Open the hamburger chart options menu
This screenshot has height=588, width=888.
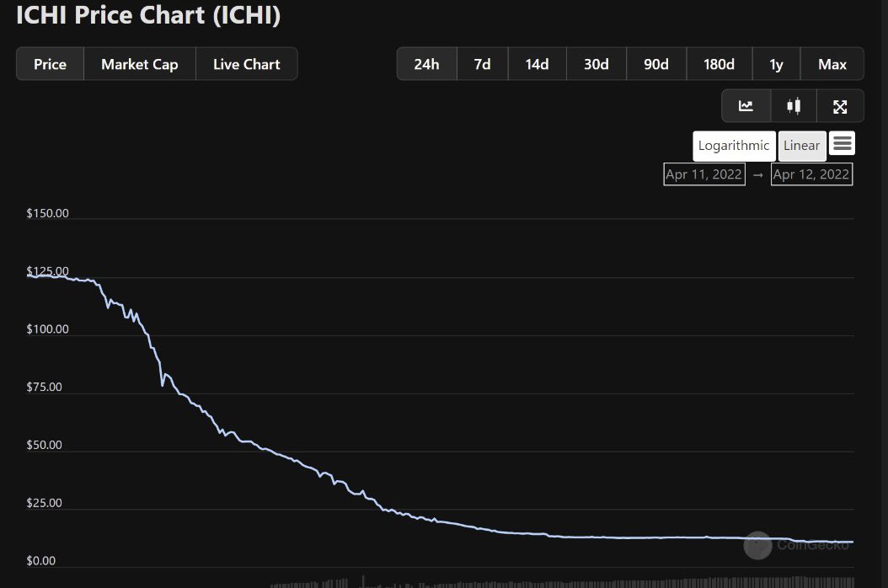842,143
